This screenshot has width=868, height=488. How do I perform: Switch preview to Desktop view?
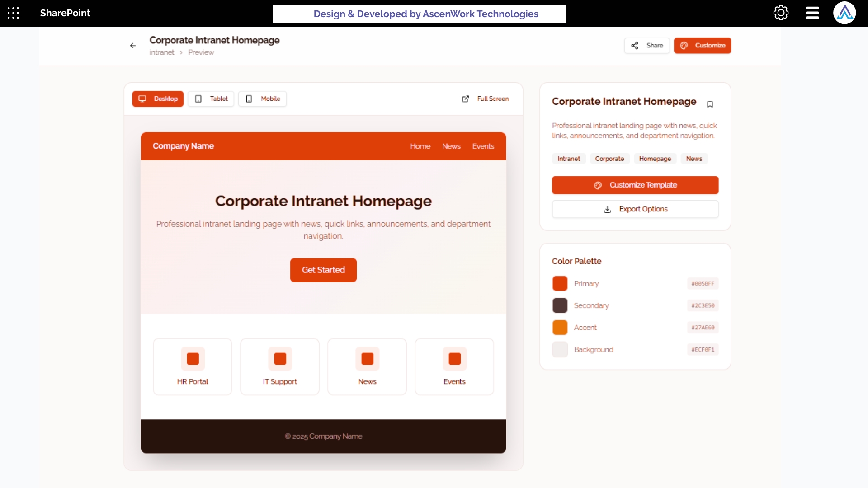click(x=158, y=99)
